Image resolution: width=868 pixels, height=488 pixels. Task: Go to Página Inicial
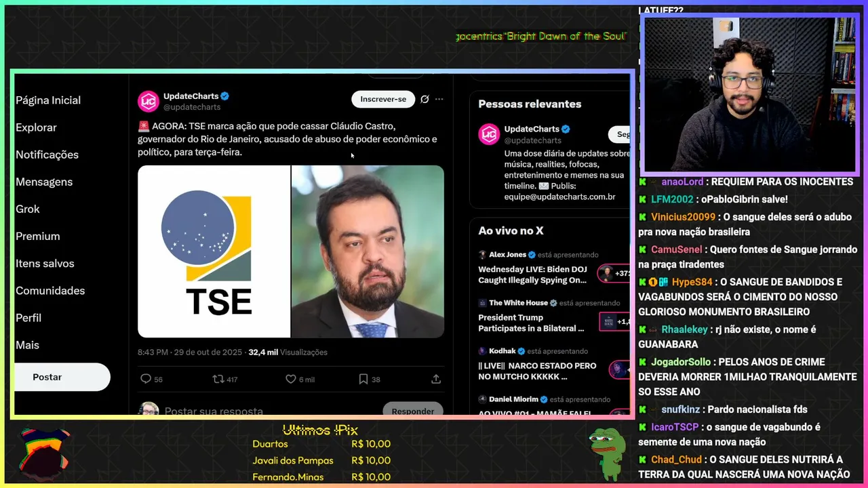click(48, 100)
